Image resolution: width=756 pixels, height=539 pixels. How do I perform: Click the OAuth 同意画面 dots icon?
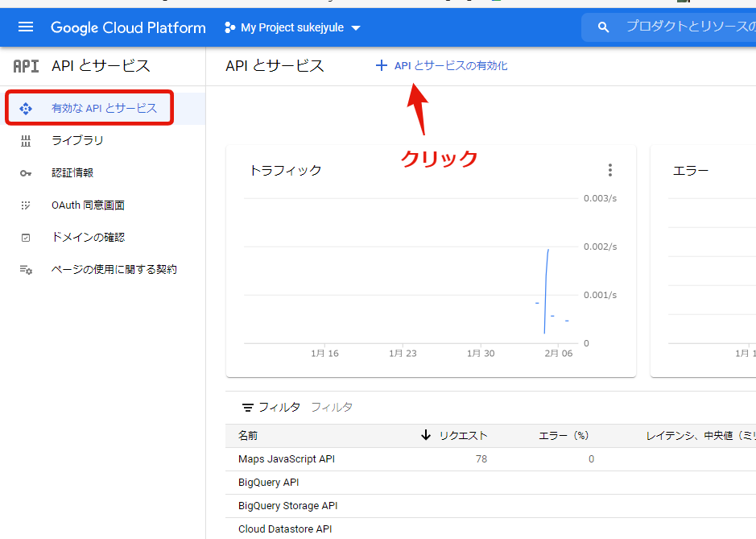click(26, 205)
